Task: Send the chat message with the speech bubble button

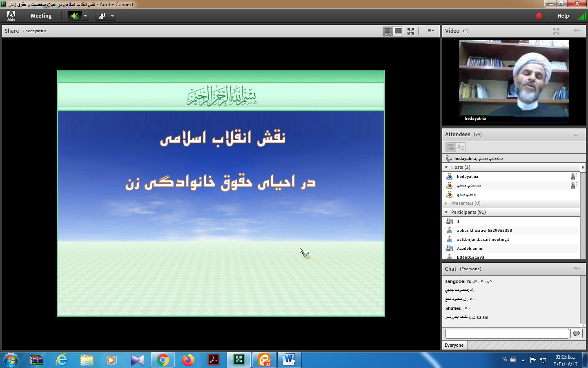Action: 576,334
